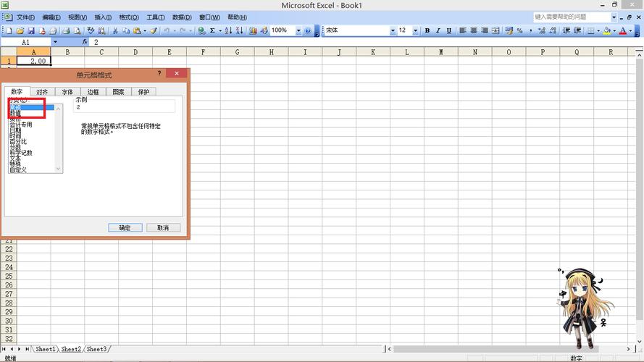644x362 pixels.
Task: Expand the Name Box dropdown arrow
Action: click(55, 42)
